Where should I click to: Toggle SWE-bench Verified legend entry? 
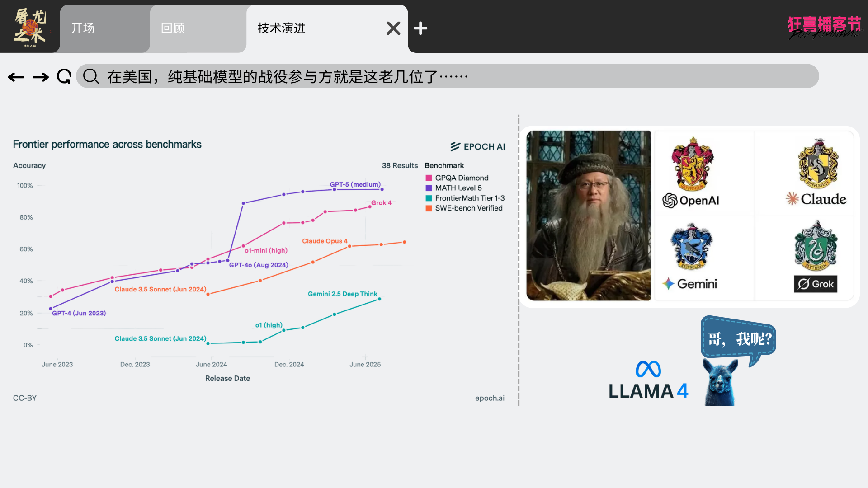click(x=468, y=208)
